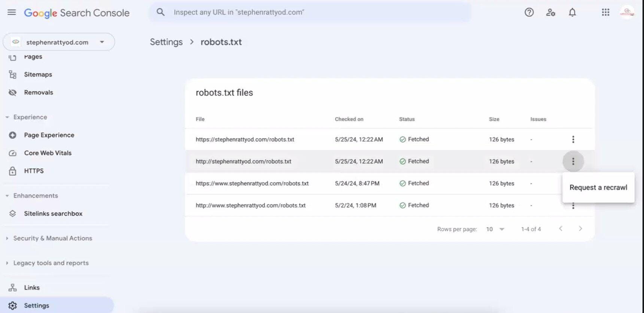Open the Links report
The height and width of the screenshot is (313, 644).
coord(32,288)
